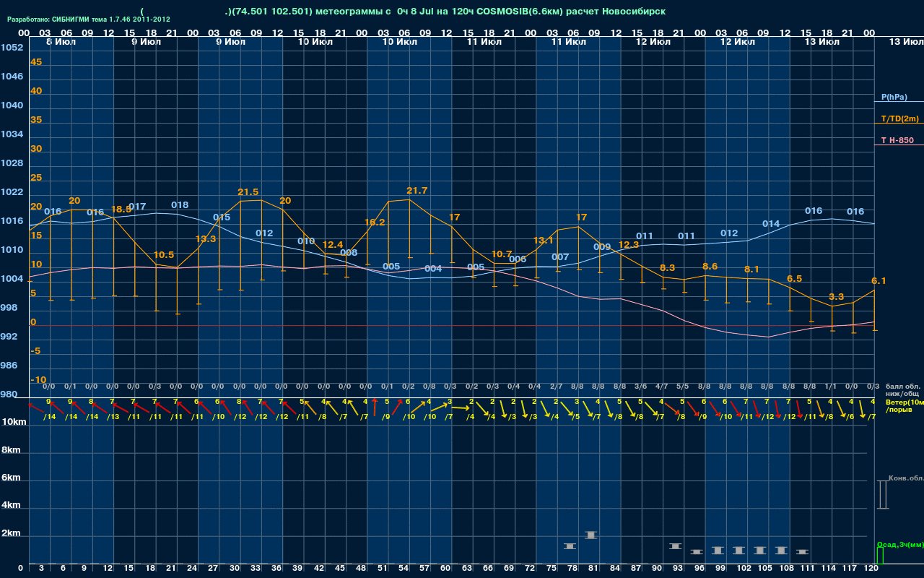The height and width of the screenshot is (578, 924).
Task: Click the temperature value 10.5
Action: pyautogui.click(x=164, y=255)
